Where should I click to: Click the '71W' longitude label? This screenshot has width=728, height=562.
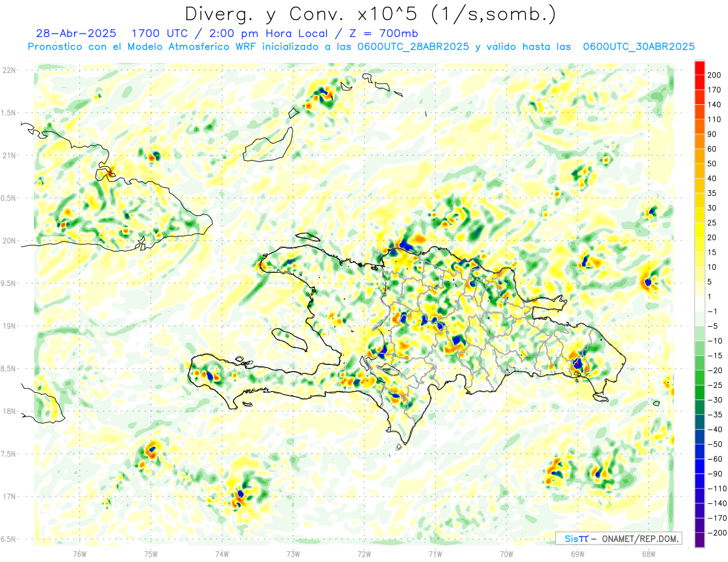pyautogui.click(x=435, y=554)
